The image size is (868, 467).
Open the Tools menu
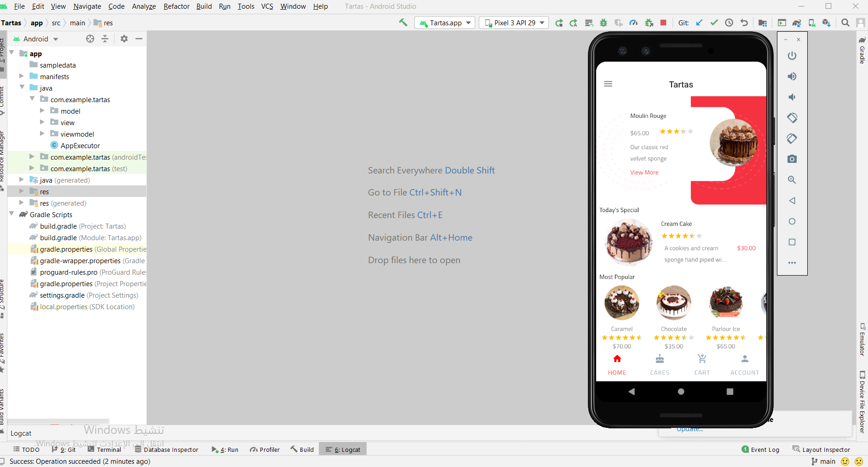(x=246, y=6)
